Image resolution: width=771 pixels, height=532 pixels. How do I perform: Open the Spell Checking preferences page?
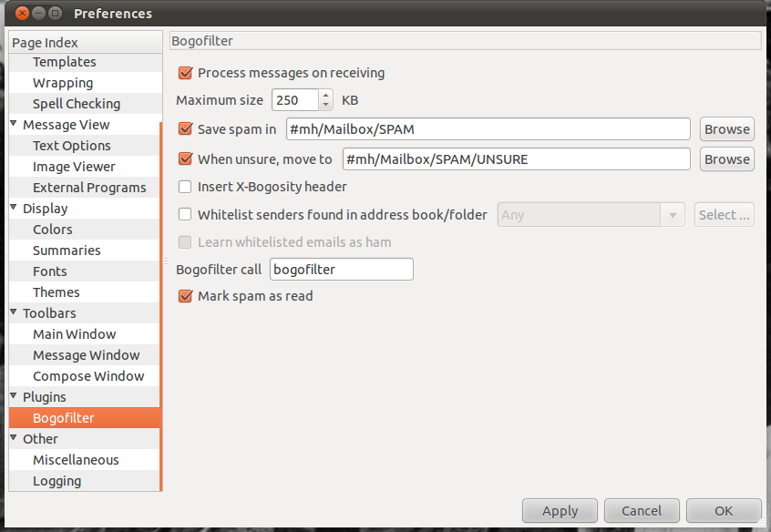point(77,104)
